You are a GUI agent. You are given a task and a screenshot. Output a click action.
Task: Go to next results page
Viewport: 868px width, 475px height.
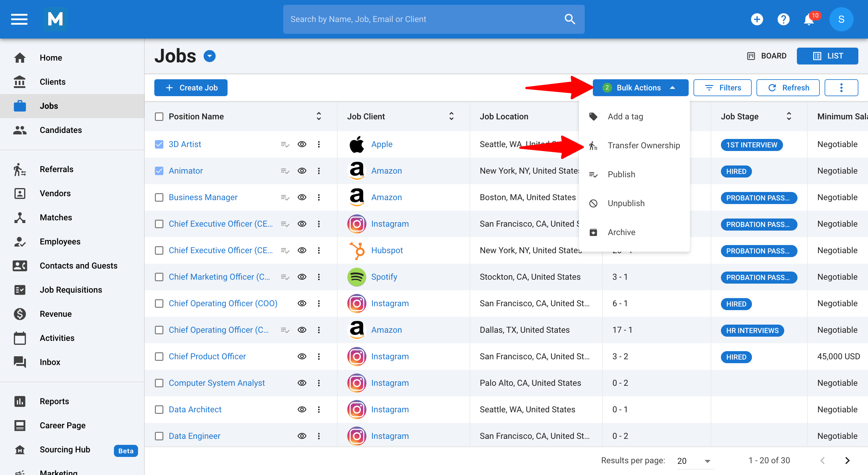[847, 461]
